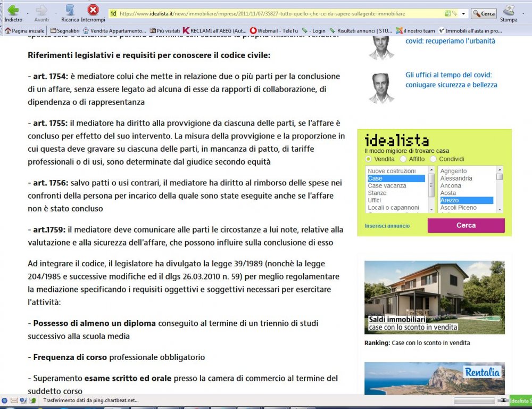The image size is (532, 409).
Task: Open 'il nostro team' Joomla bookmark
Action: click(415, 30)
